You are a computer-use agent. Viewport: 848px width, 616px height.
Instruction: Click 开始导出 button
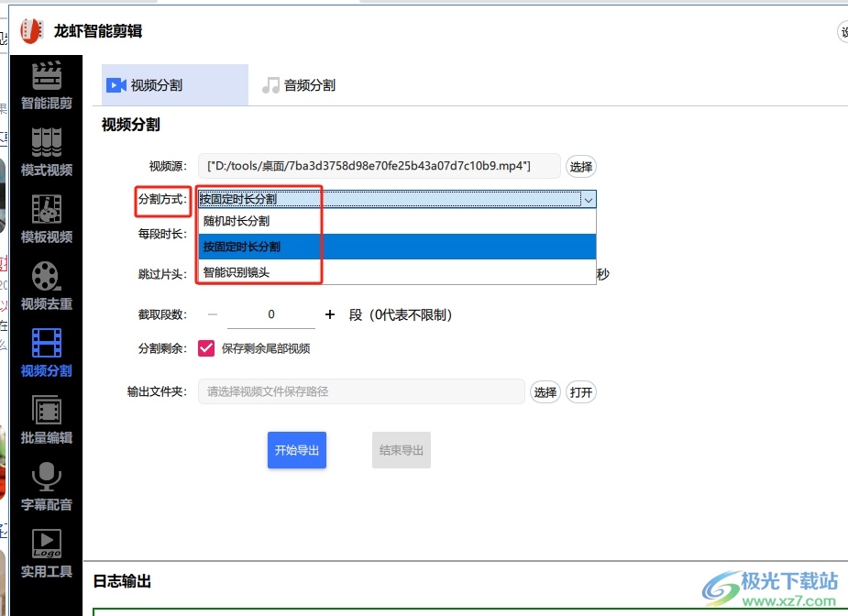(297, 450)
